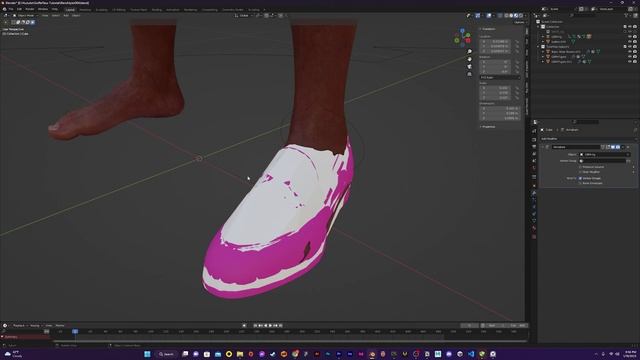Select solid viewport shading
The image size is (640, 360).
[x=511, y=16]
